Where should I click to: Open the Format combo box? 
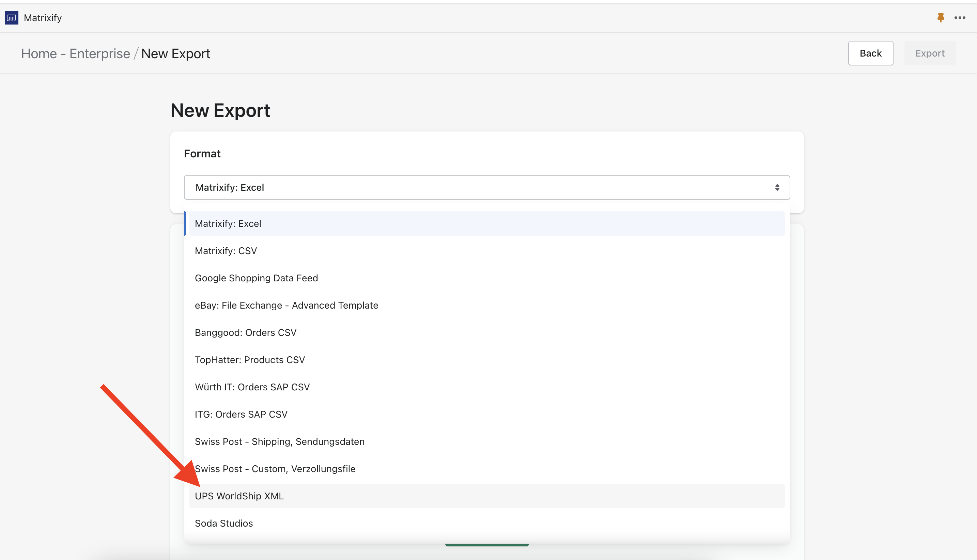click(486, 187)
